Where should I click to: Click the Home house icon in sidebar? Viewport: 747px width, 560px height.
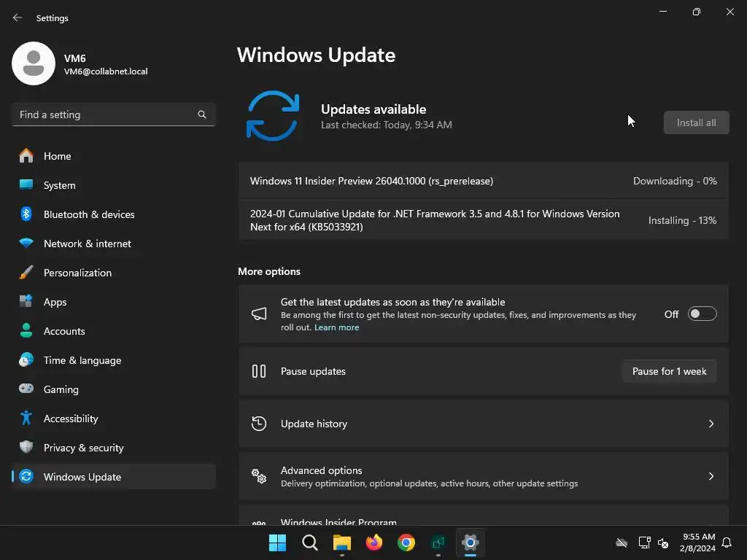(26, 156)
